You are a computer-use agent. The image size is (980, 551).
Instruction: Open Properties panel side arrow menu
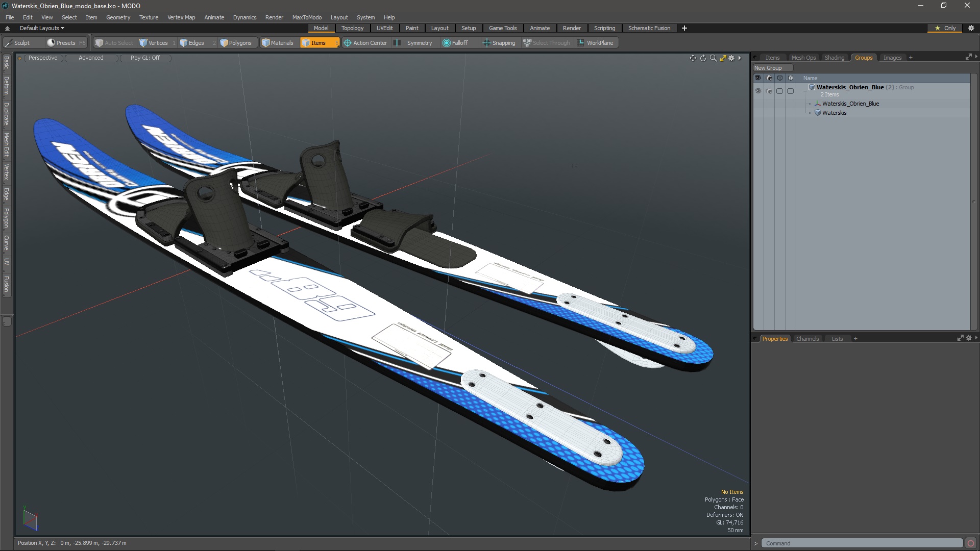point(976,338)
